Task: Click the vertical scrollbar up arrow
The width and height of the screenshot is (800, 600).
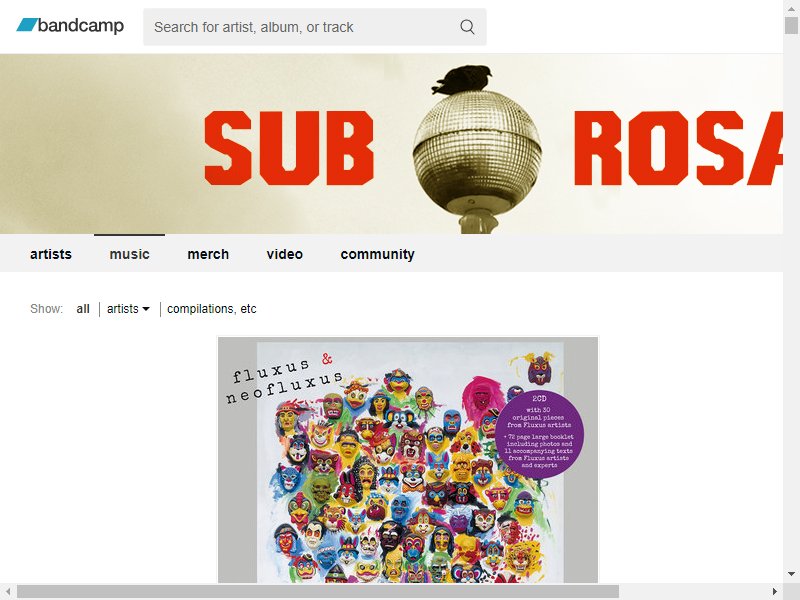Action: coord(791,8)
